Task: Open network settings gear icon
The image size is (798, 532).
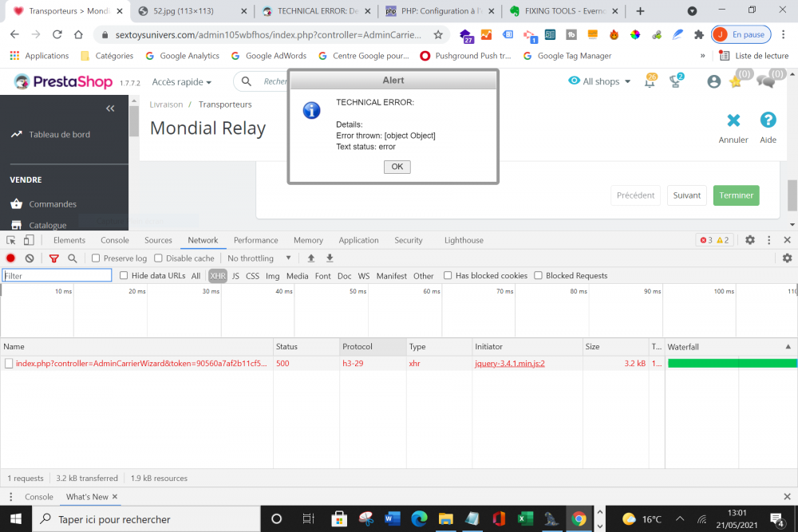Action: click(787, 258)
